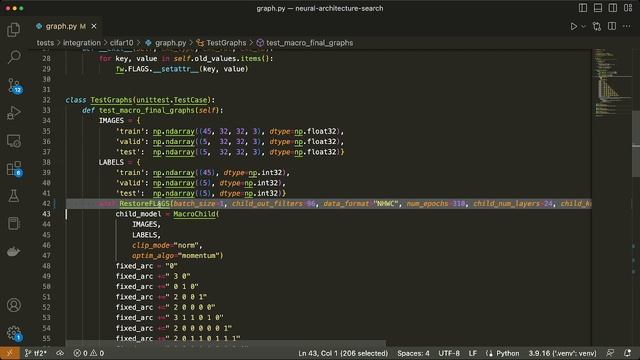The height and width of the screenshot is (360, 640).
Task: Click RestoreFLAGS on line 42
Action: click(144, 204)
